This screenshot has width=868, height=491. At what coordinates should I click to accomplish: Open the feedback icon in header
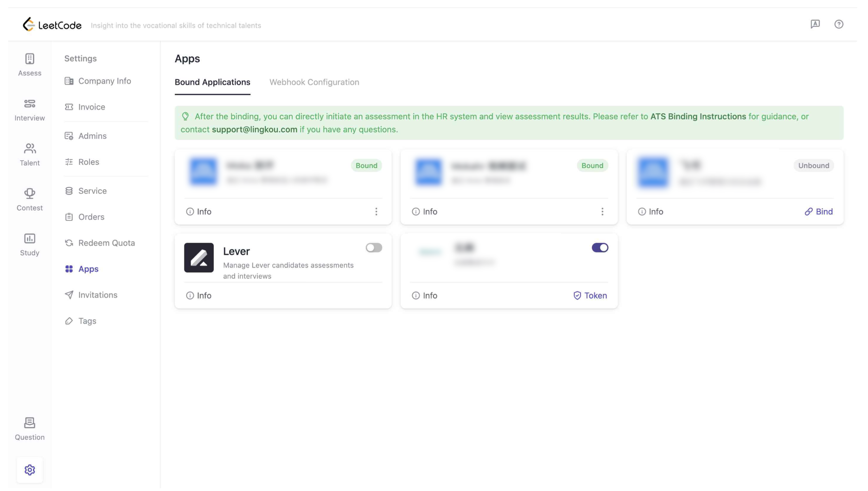point(816,24)
